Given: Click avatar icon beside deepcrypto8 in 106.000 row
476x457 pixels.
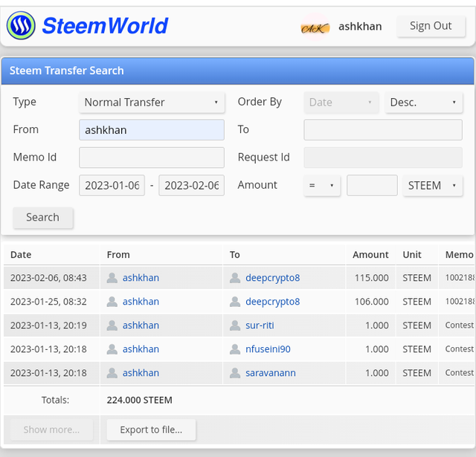Looking at the screenshot, I should pyautogui.click(x=235, y=302).
